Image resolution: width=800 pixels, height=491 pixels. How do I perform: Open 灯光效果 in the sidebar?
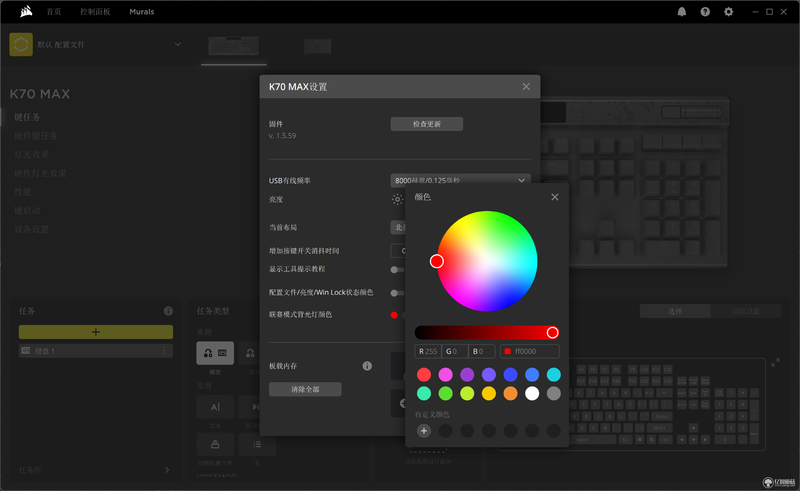pos(32,155)
